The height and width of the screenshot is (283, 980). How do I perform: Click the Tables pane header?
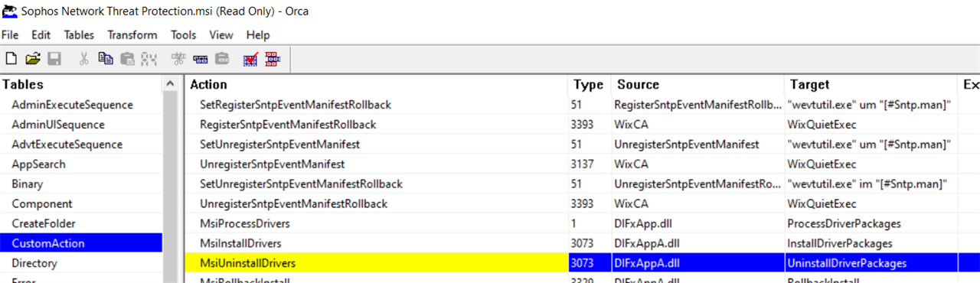(x=81, y=85)
